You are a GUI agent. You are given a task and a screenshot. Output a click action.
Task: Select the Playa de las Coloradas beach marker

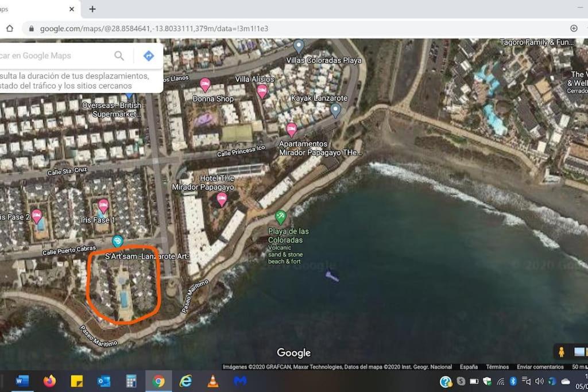280,217
